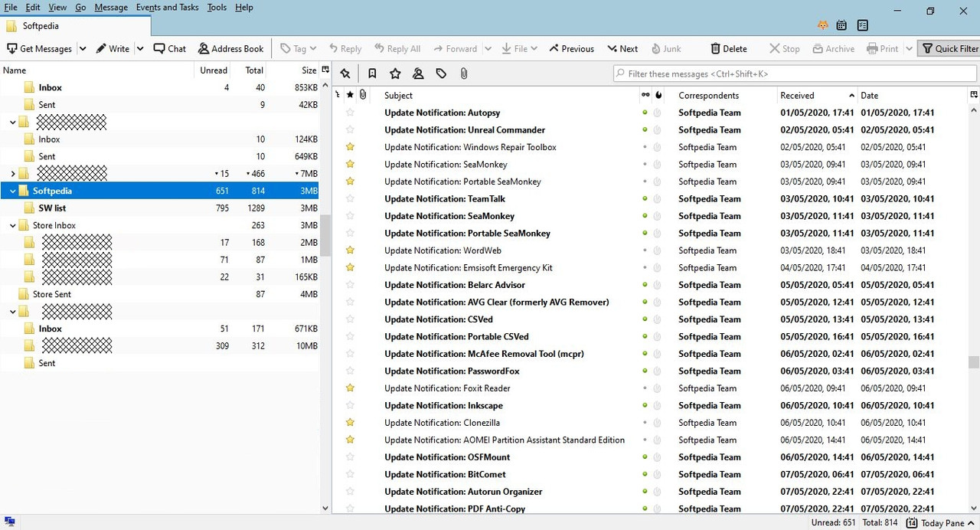
Task: Mark the Unreal Commander message as read
Action: click(x=645, y=130)
